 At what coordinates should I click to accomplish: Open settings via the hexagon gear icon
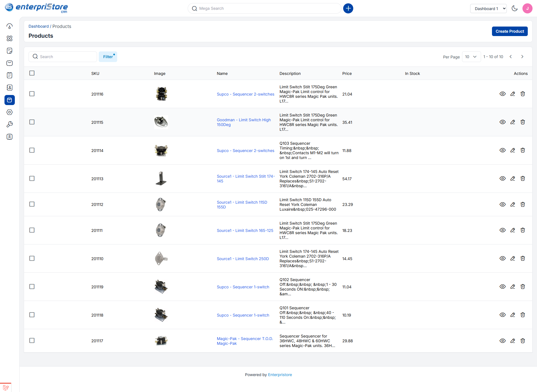(x=10, y=112)
